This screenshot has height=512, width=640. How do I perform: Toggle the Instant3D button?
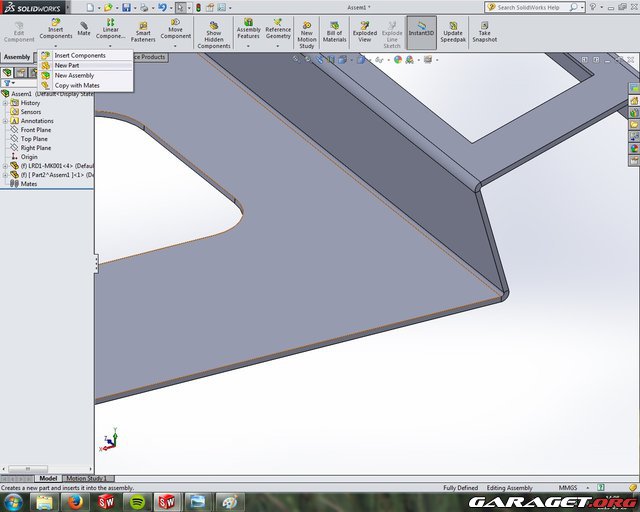point(421,28)
